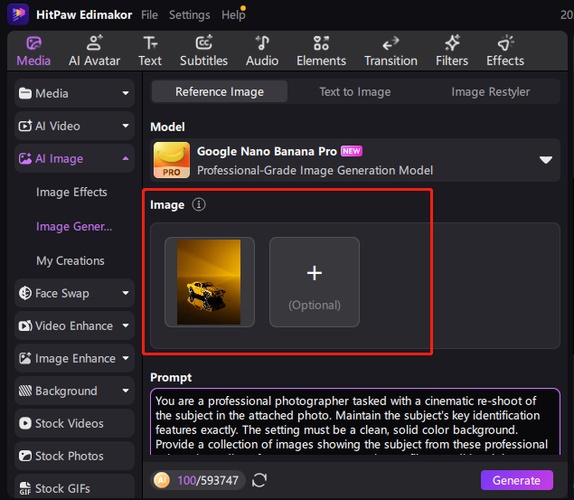The width and height of the screenshot is (574, 500).
Task: Open the Audio tool
Action: pos(262,52)
